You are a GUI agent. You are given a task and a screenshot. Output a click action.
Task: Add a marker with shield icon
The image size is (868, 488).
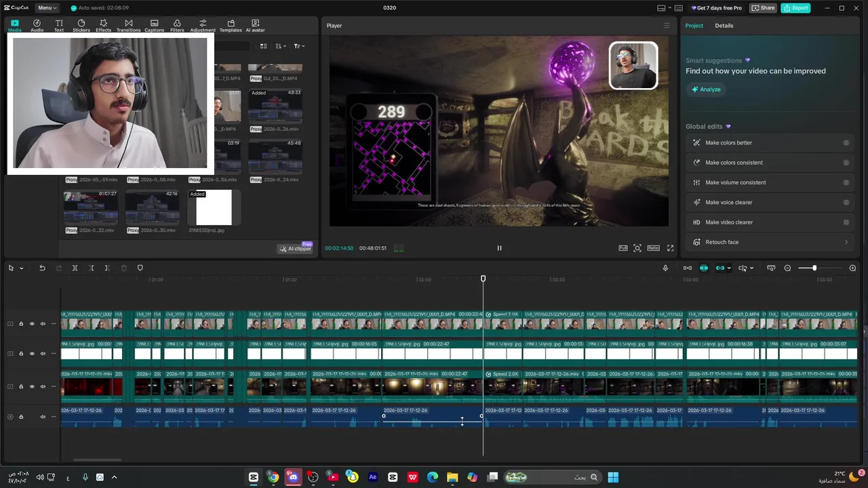(x=140, y=268)
